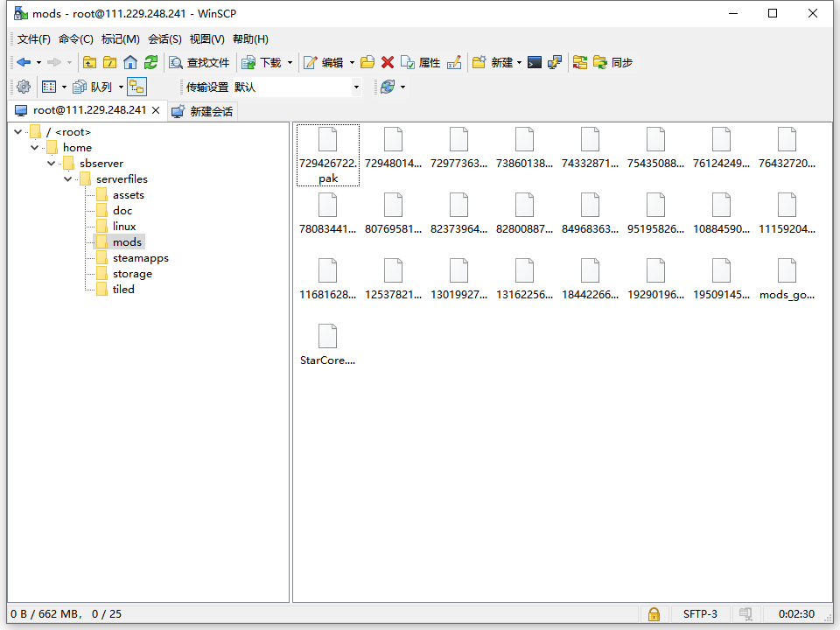Click the globe refresh transfer icon
The width and height of the screenshot is (840, 630).
[388, 87]
